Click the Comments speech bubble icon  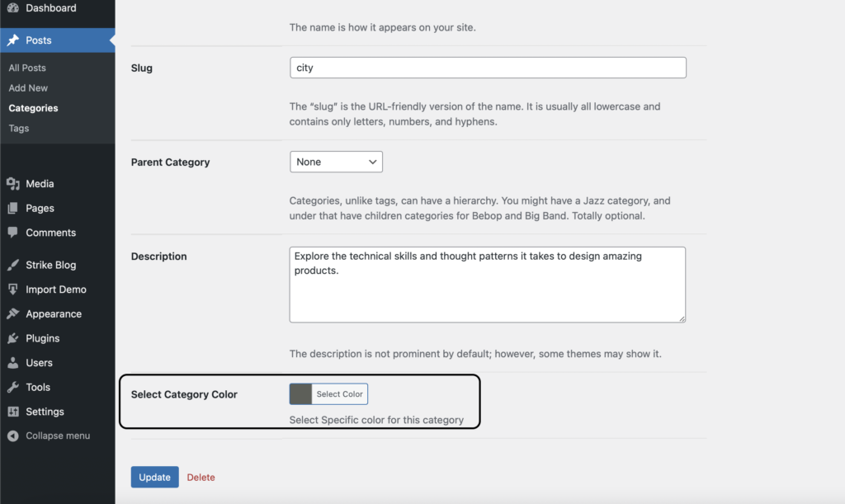coord(12,233)
